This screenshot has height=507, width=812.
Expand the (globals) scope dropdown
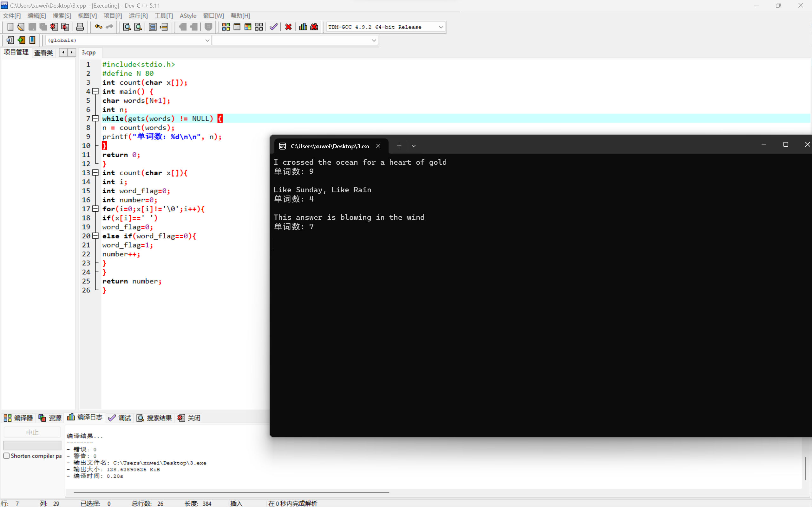[x=207, y=40]
